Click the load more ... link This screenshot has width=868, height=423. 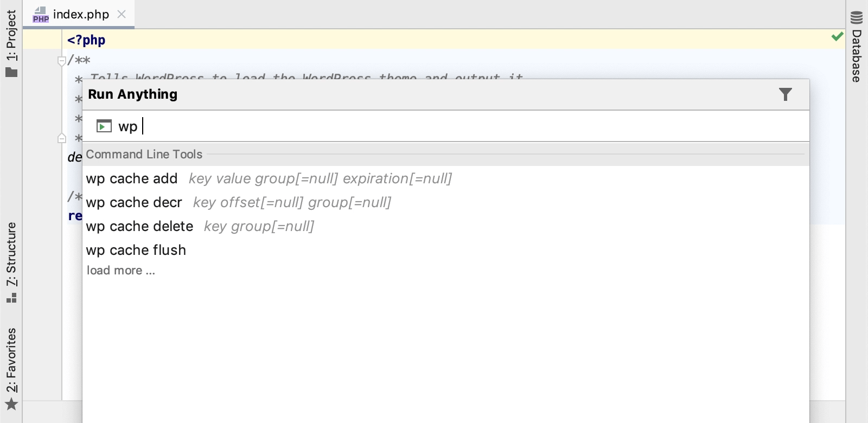(x=121, y=271)
